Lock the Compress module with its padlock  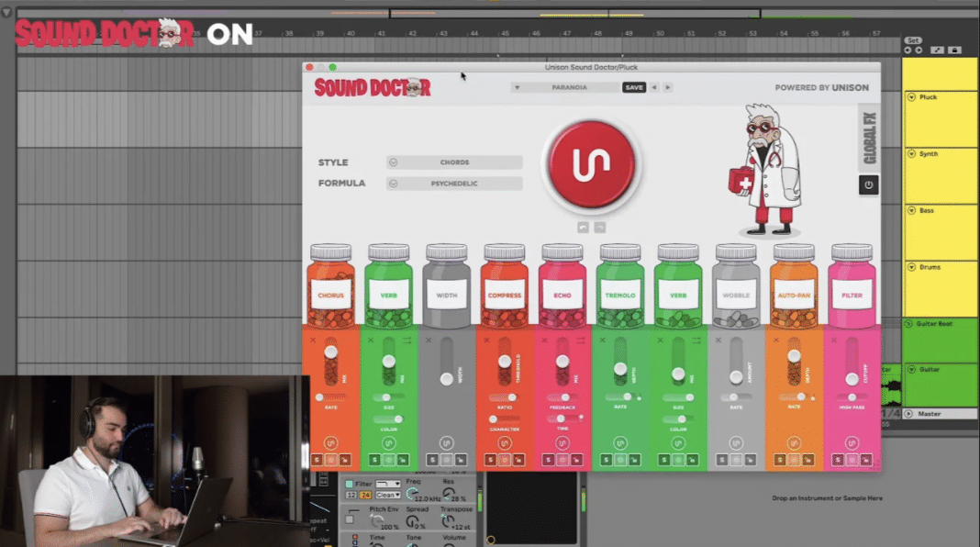pos(518,460)
